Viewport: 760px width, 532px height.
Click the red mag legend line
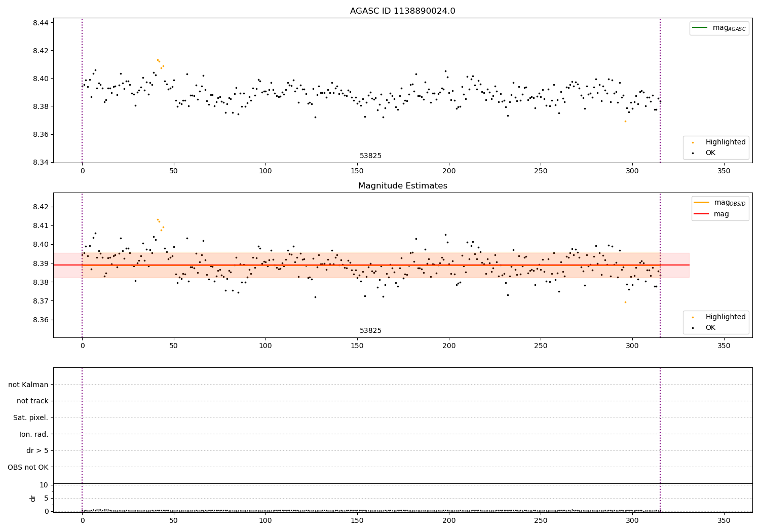tap(702, 214)
